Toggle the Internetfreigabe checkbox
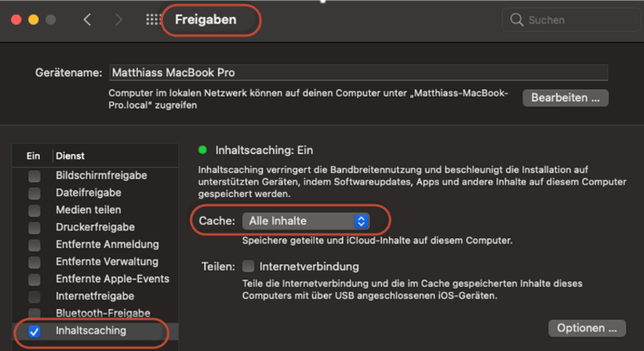Screen dimensions: 644x351 (x=34, y=296)
